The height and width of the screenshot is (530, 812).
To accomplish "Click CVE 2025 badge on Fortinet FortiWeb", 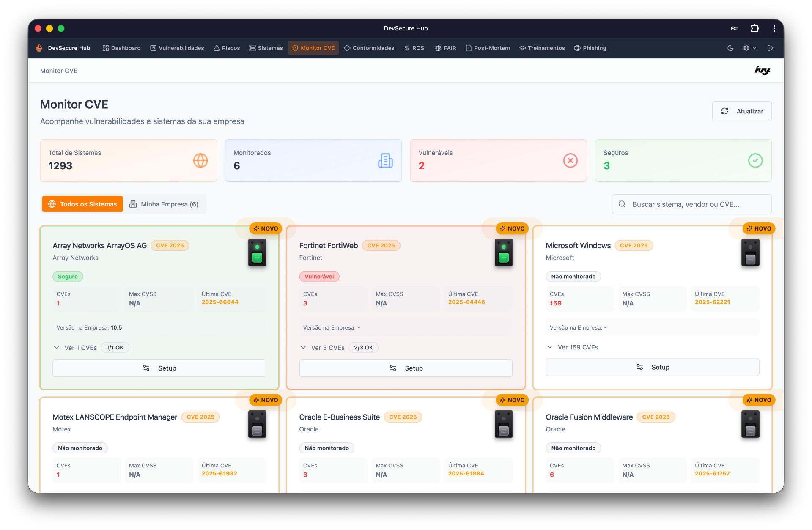I will click(x=381, y=246).
